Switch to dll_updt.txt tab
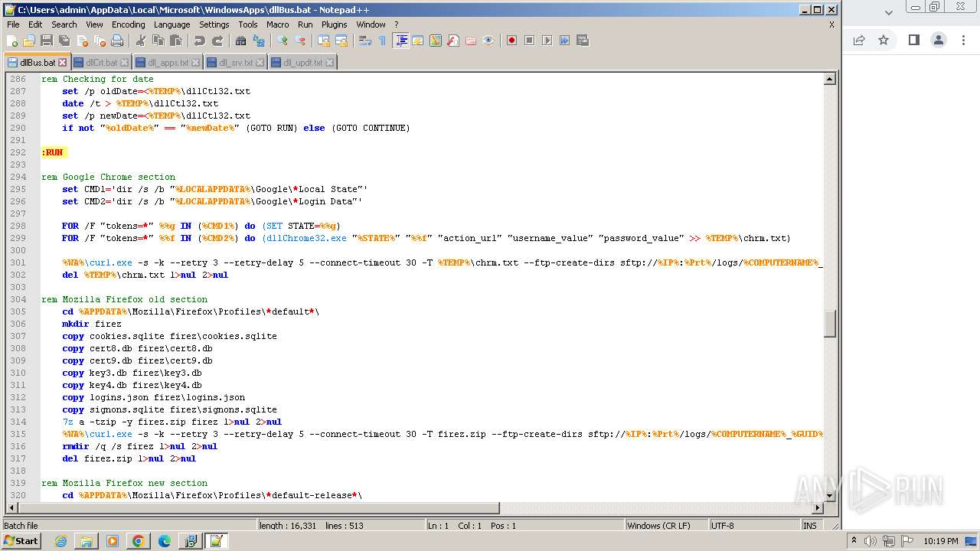 (x=302, y=63)
